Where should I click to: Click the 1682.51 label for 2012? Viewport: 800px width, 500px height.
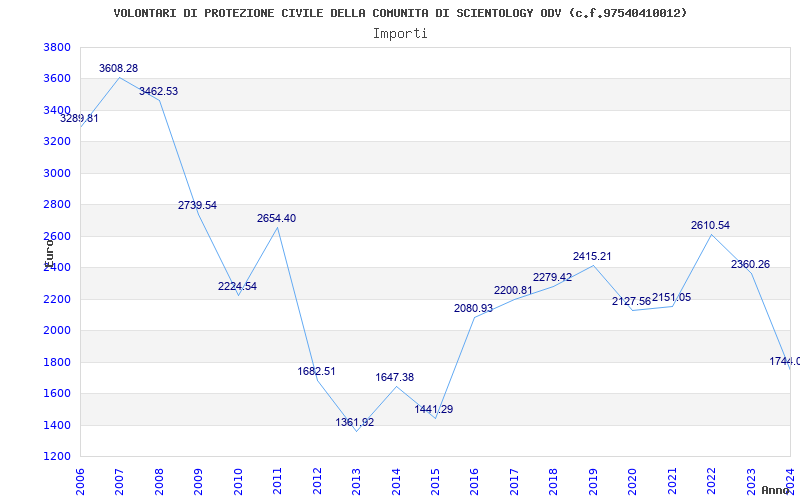(316, 371)
